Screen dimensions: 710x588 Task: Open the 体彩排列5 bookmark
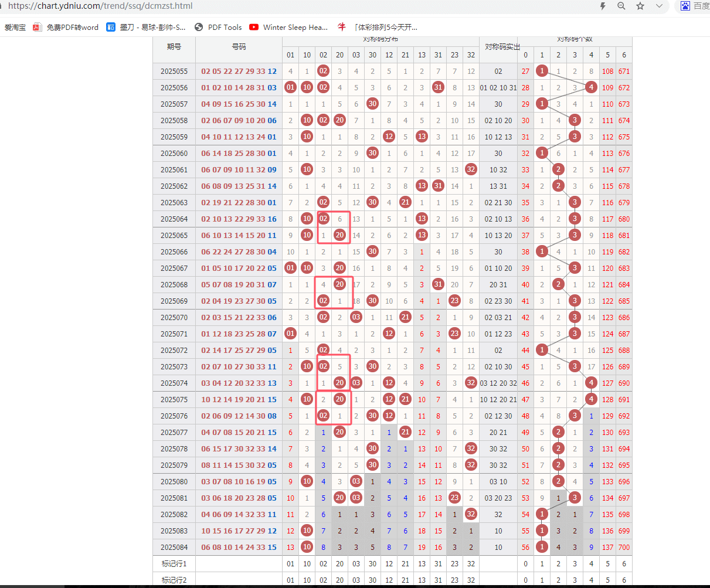[x=378, y=27]
